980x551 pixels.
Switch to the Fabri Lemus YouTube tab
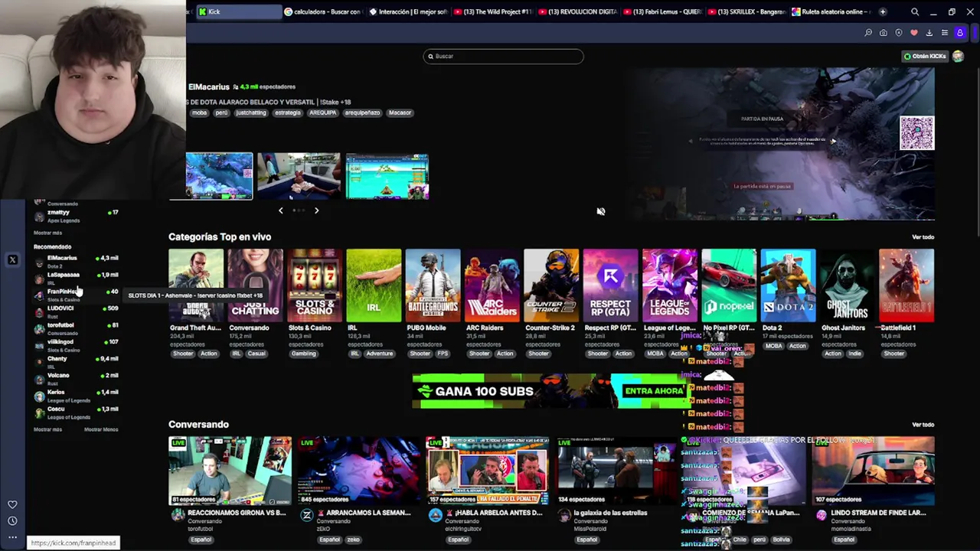pos(661,11)
